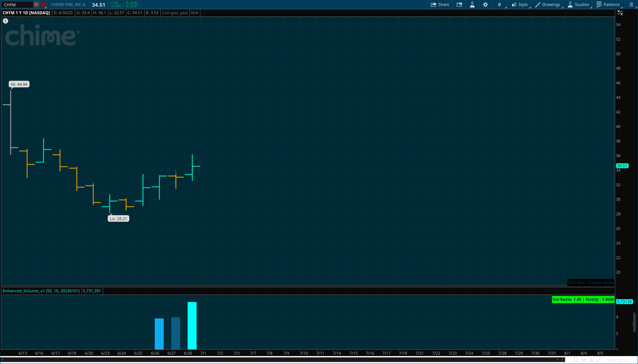Screen dimensions: 638x364
Task: Open the D aggregation period dropdown
Action: tap(499, 4)
